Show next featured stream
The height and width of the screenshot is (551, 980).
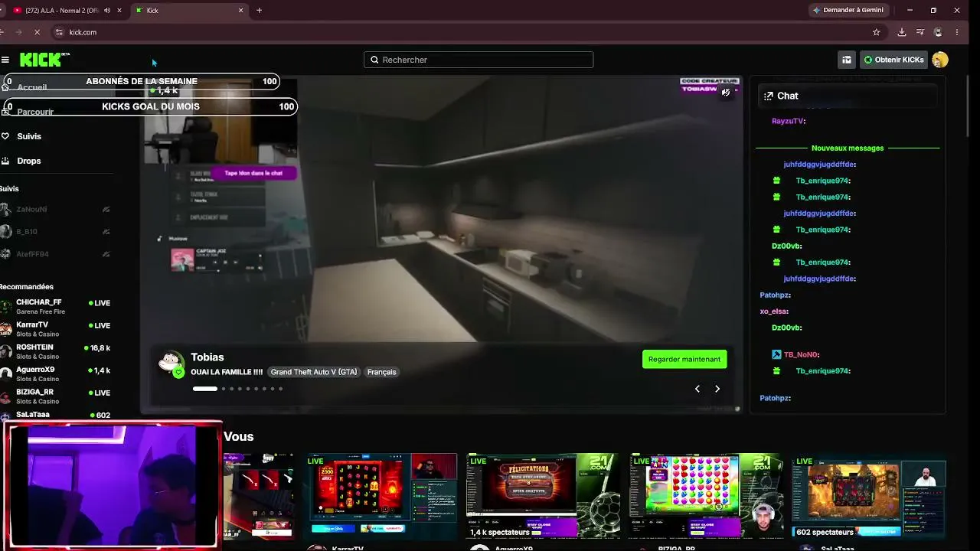[x=717, y=389]
